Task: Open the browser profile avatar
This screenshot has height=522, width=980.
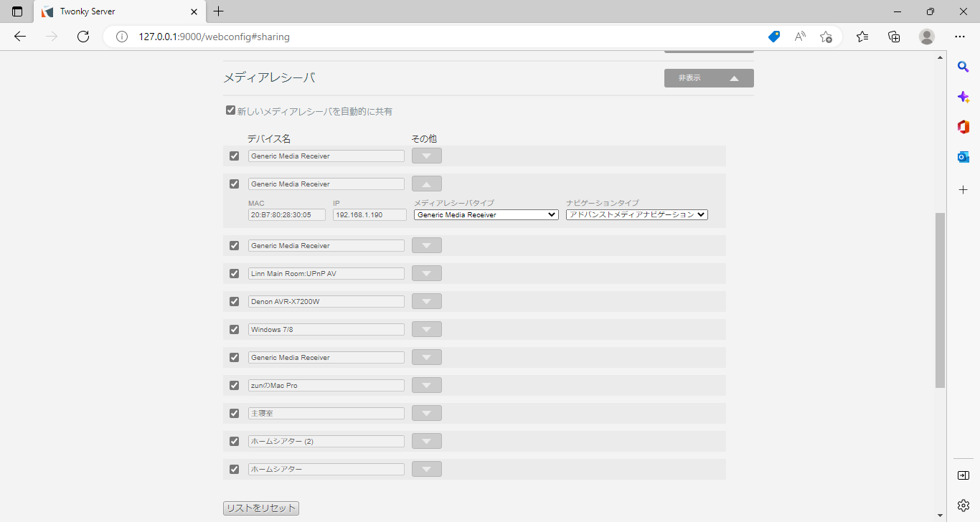Action: coord(927,37)
